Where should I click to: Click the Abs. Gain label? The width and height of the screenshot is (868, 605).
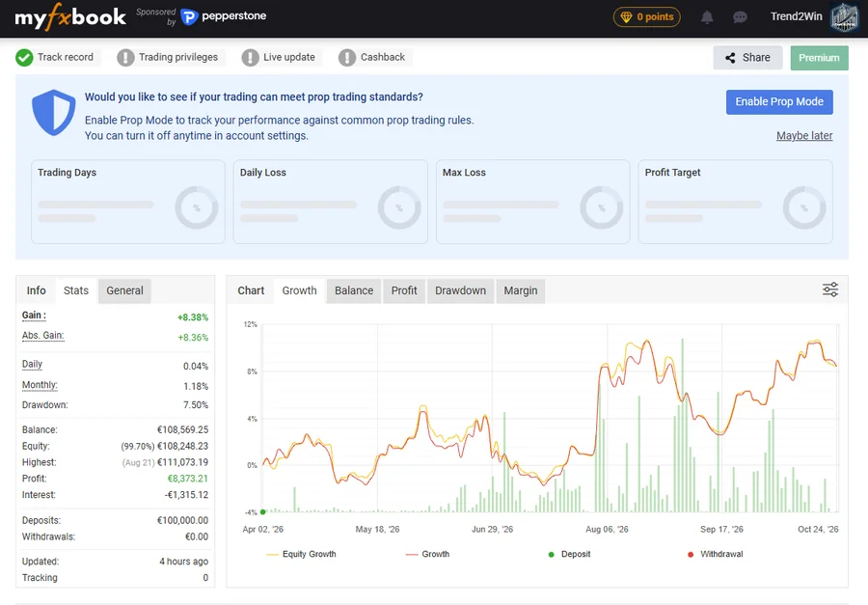[42, 335]
